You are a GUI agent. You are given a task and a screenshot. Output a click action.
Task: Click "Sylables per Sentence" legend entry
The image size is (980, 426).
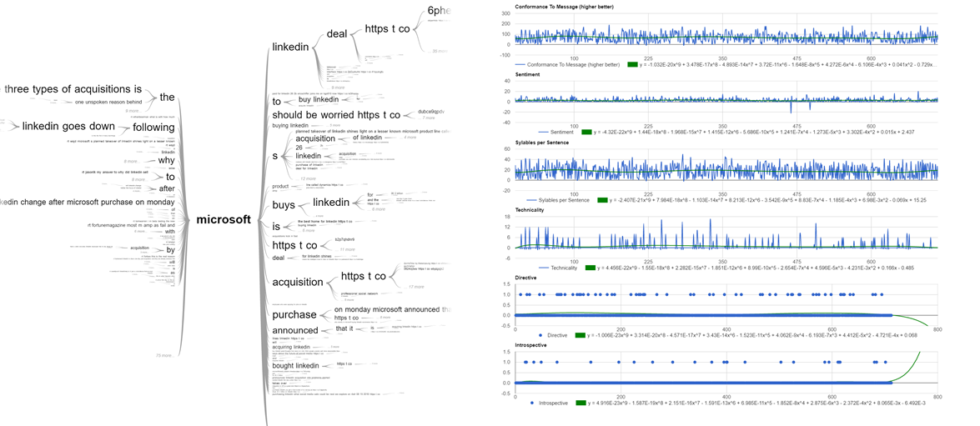click(x=558, y=200)
